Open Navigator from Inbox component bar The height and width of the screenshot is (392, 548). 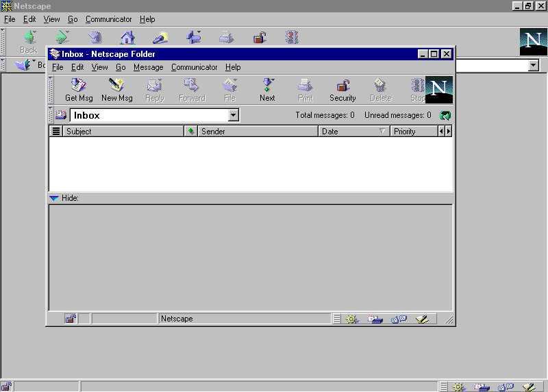tap(352, 319)
